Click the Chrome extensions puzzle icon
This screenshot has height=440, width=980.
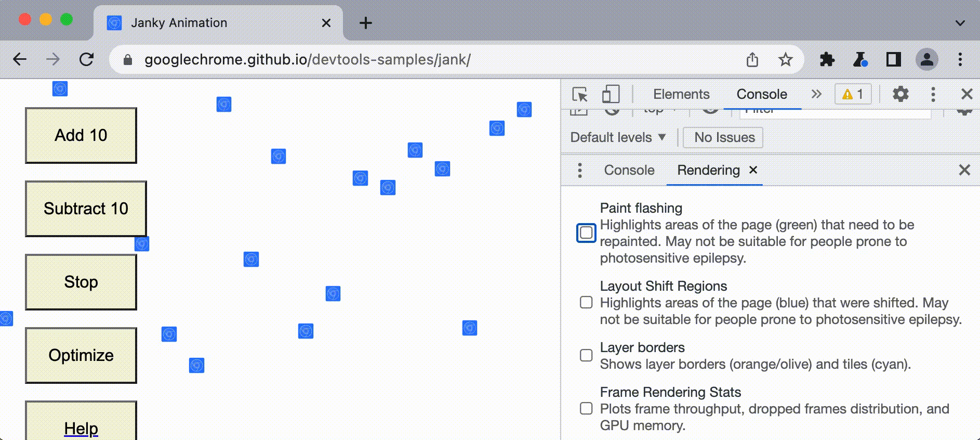pos(827,60)
